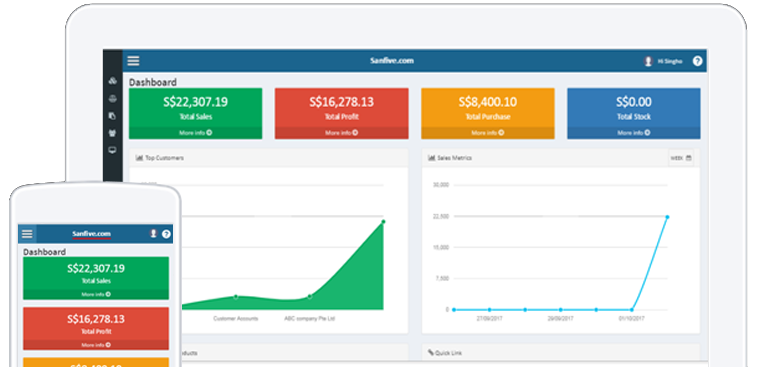Click the link icon beside Quick Link
The height and width of the screenshot is (368, 761).
pyautogui.click(x=431, y=352)
